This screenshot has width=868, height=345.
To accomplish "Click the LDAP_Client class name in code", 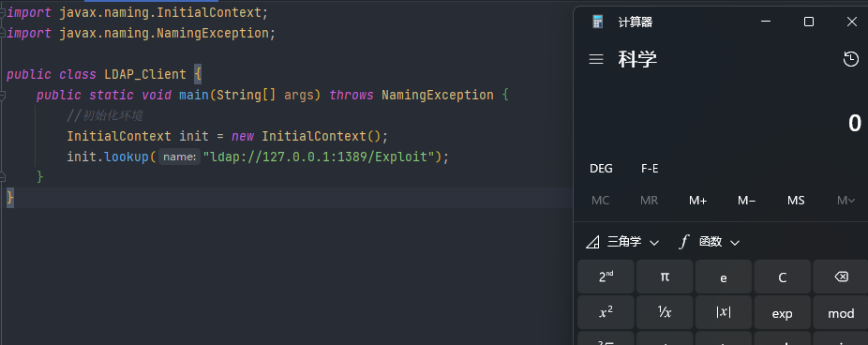I will point(145,74).
